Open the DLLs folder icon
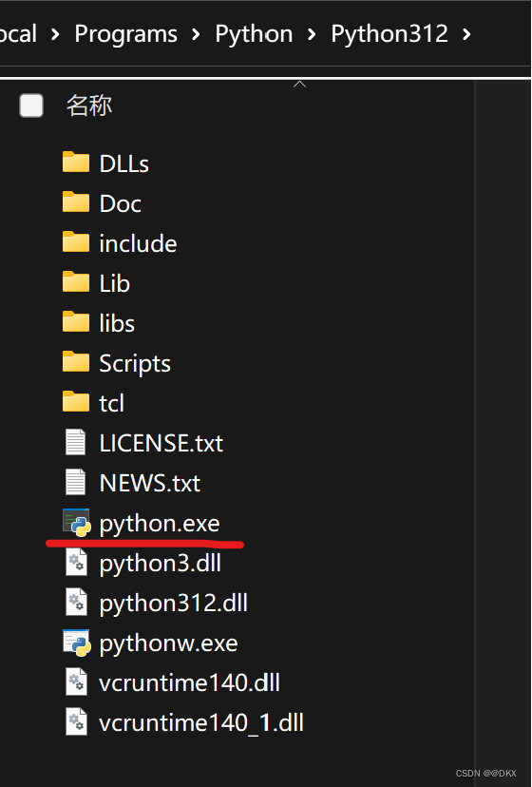 point(76,163)
